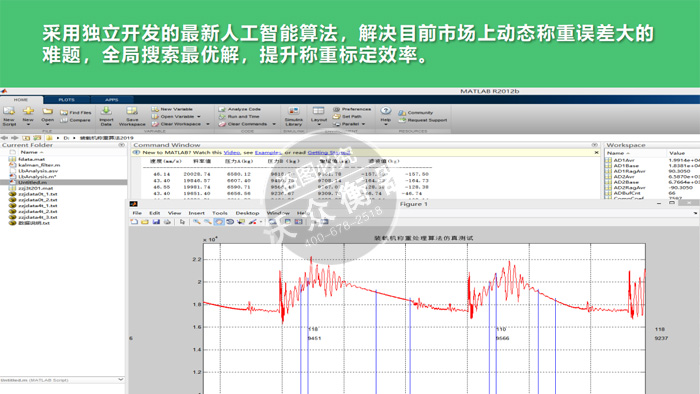Click the Data Cursor tool icon
Screen dimensions: 700x394
241,222
